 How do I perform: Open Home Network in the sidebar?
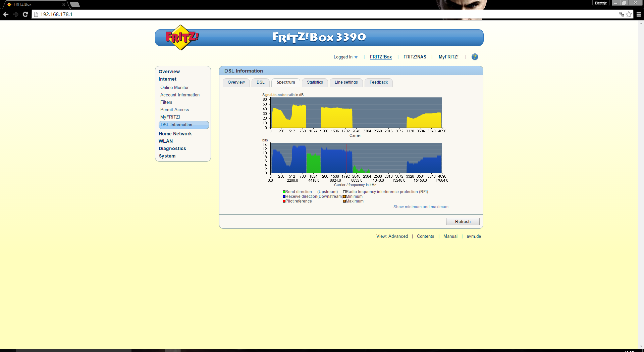(175, 134)
